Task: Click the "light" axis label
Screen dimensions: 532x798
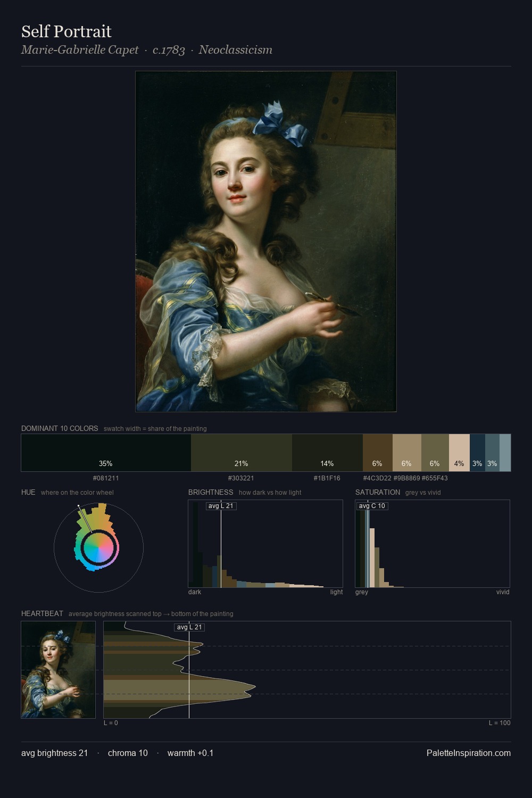Action: 337,592
